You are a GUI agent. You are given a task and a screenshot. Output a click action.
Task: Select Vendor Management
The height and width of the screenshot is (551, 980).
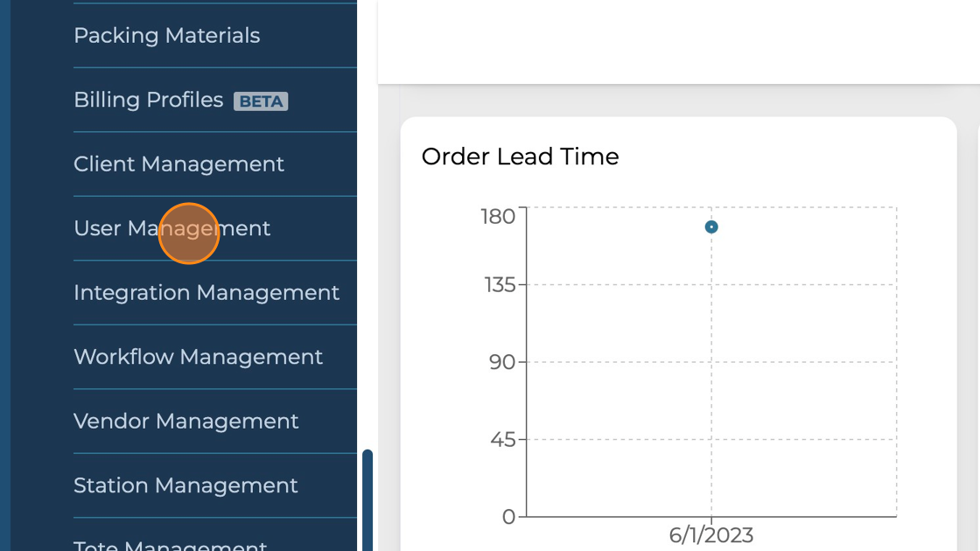coord(185,422)
